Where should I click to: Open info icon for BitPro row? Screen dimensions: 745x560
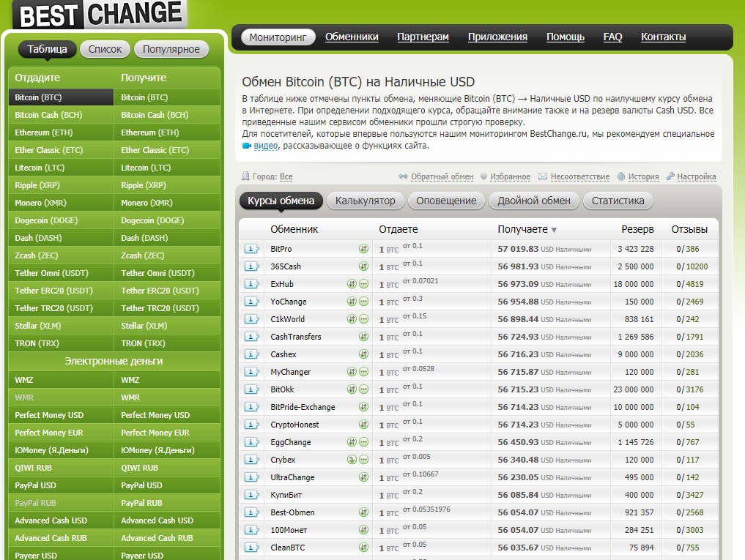[251, 249]
